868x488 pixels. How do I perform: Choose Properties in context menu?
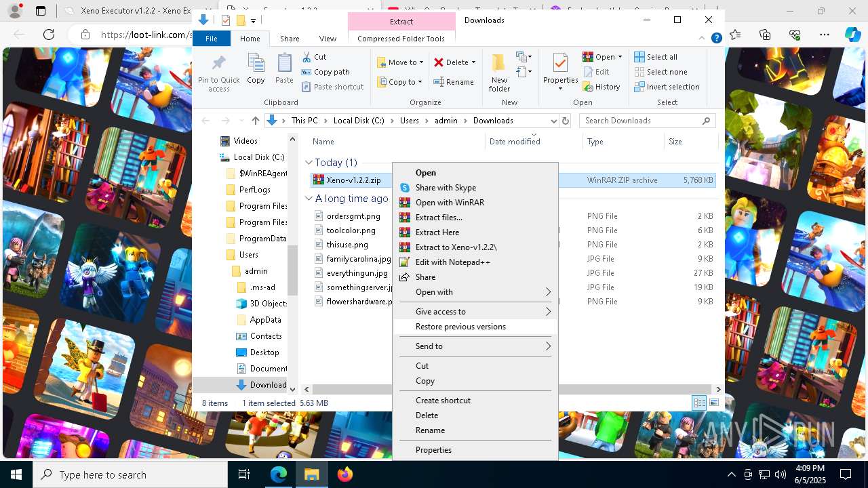(x=475, y=450)
